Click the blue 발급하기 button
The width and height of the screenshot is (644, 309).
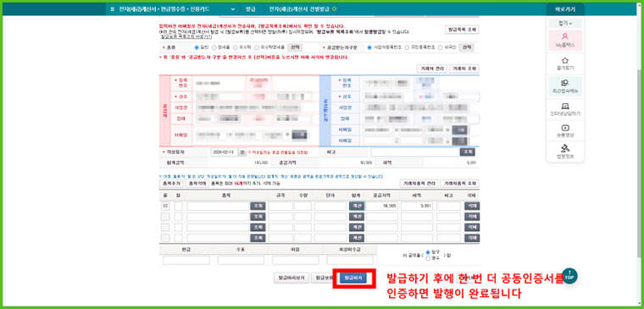[x=353, y=278]
